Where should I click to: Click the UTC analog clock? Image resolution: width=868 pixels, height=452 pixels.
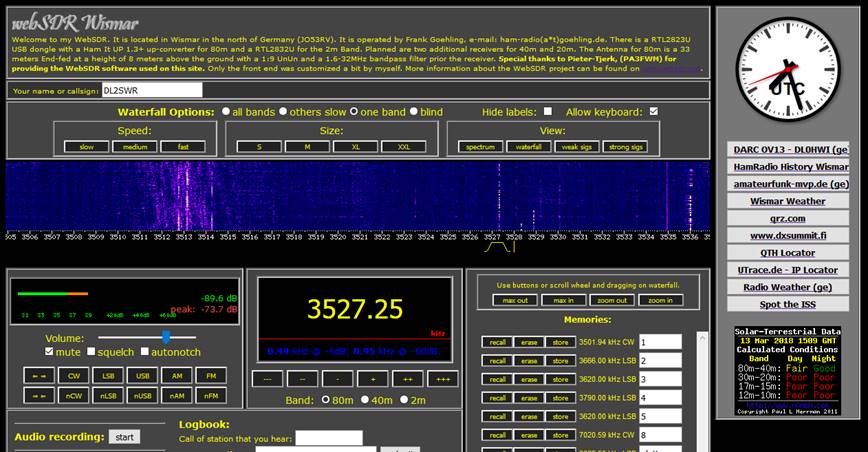click(x=786, y=69)
